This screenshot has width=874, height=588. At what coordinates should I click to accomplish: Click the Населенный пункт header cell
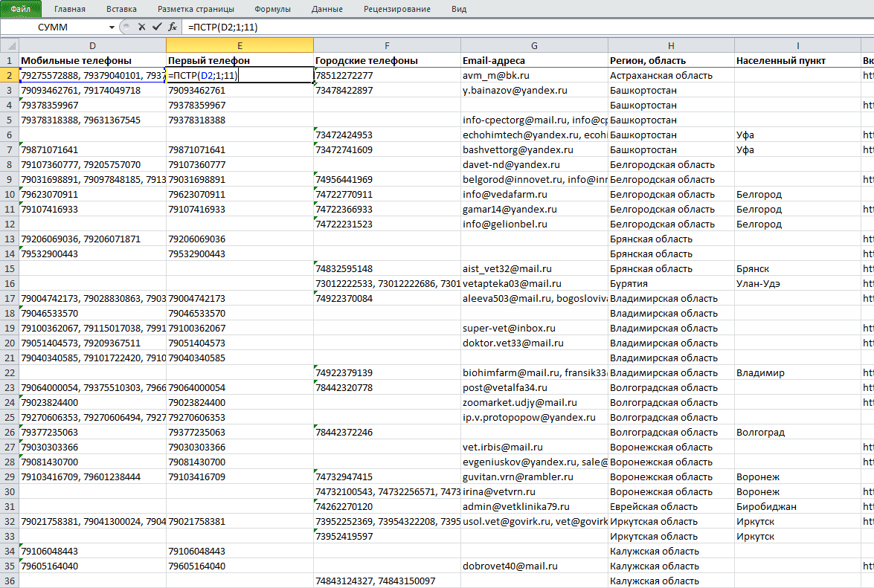point(797,60)
